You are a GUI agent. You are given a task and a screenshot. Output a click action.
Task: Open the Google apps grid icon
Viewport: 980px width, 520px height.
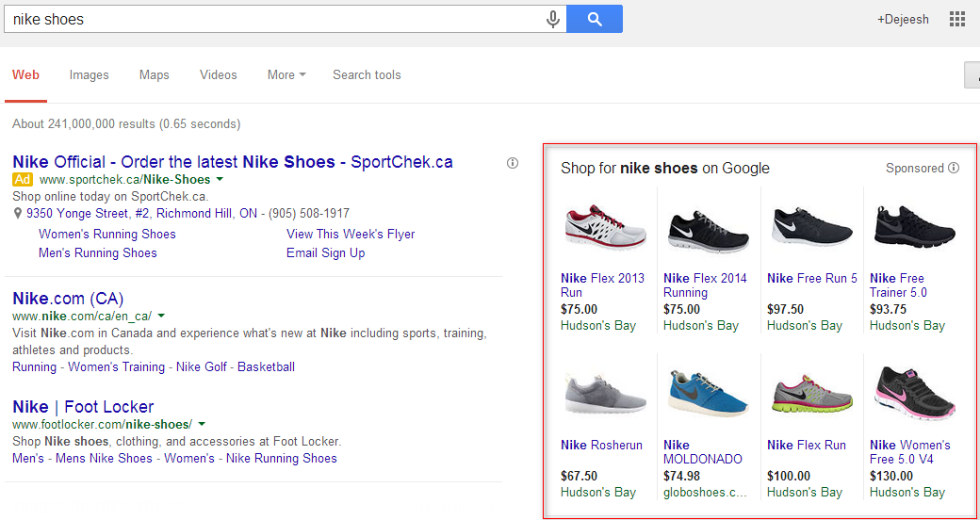[x=956, y=20]
